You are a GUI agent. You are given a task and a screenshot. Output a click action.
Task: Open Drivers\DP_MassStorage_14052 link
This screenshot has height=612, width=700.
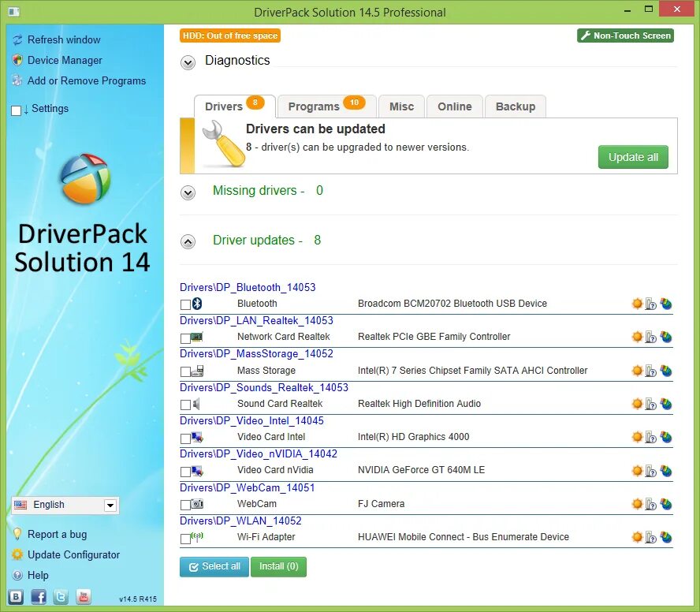click(x=256, y=354)
